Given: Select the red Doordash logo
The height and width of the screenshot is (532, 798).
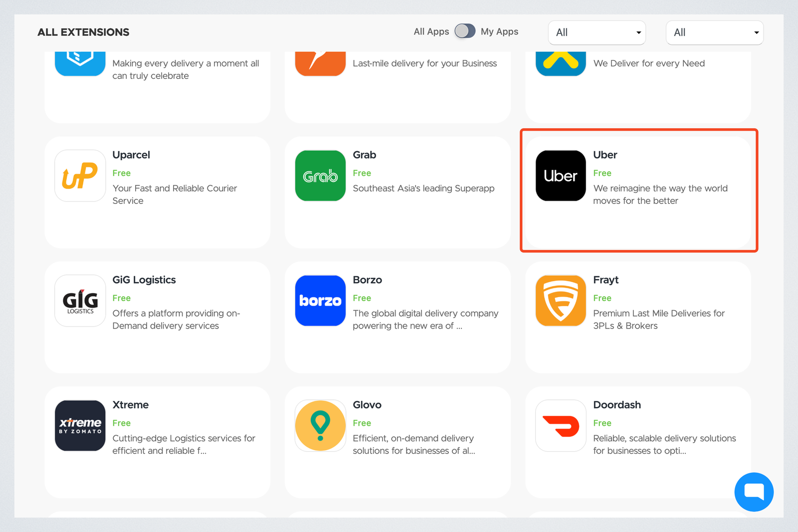Looking at the screenshot, I should pos(561,426).
